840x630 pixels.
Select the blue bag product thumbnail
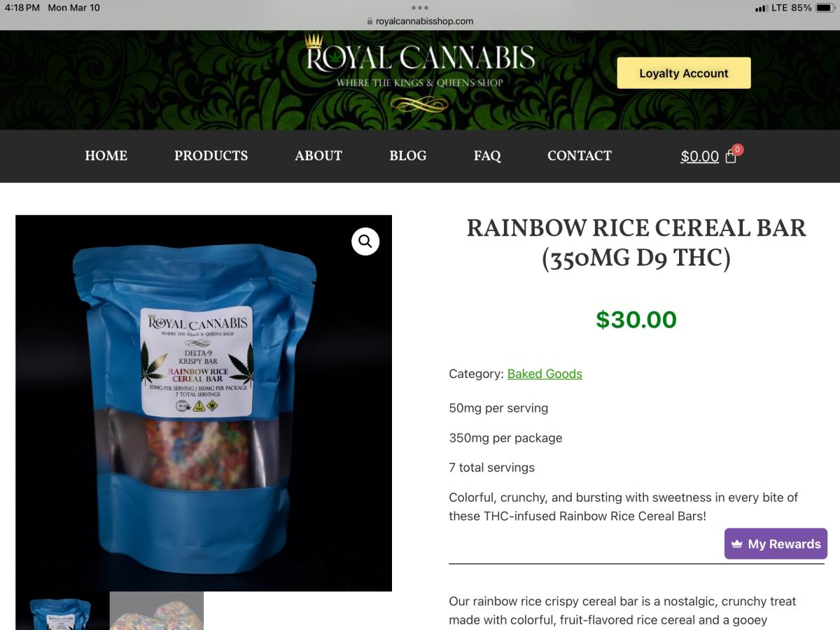click(62, 611)
